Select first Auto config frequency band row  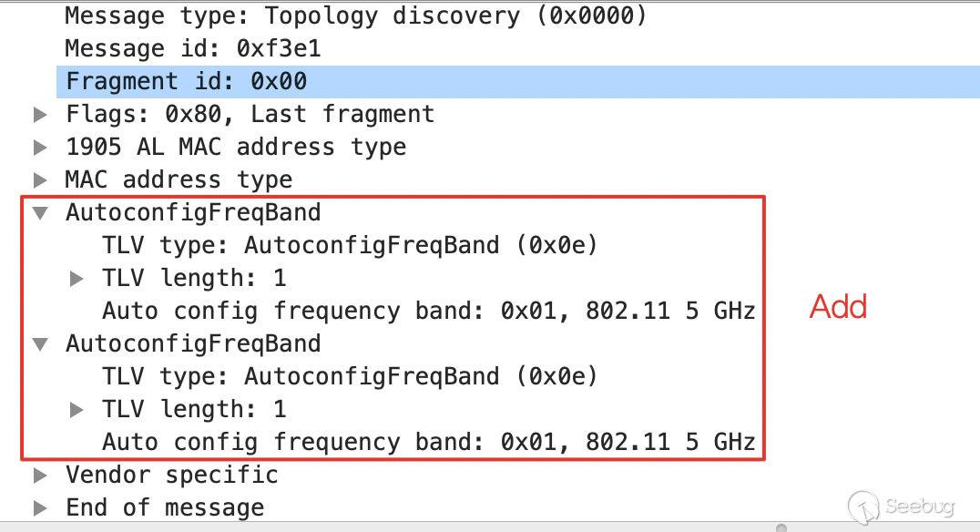(x=428, y=311)
